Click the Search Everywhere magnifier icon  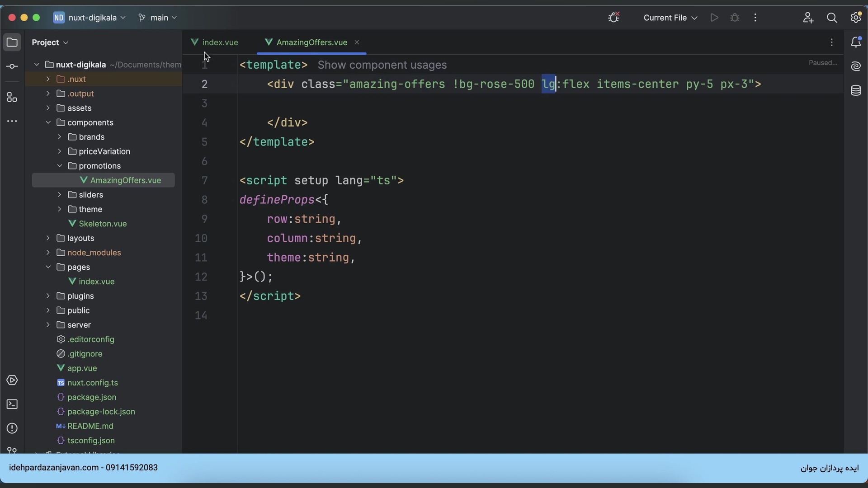coord(832,18)
